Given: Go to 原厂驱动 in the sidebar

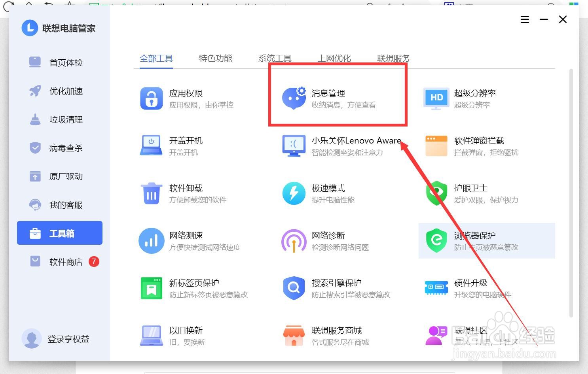Looking at the screenshot, I should pyautogui.click(x=59, y=176).
